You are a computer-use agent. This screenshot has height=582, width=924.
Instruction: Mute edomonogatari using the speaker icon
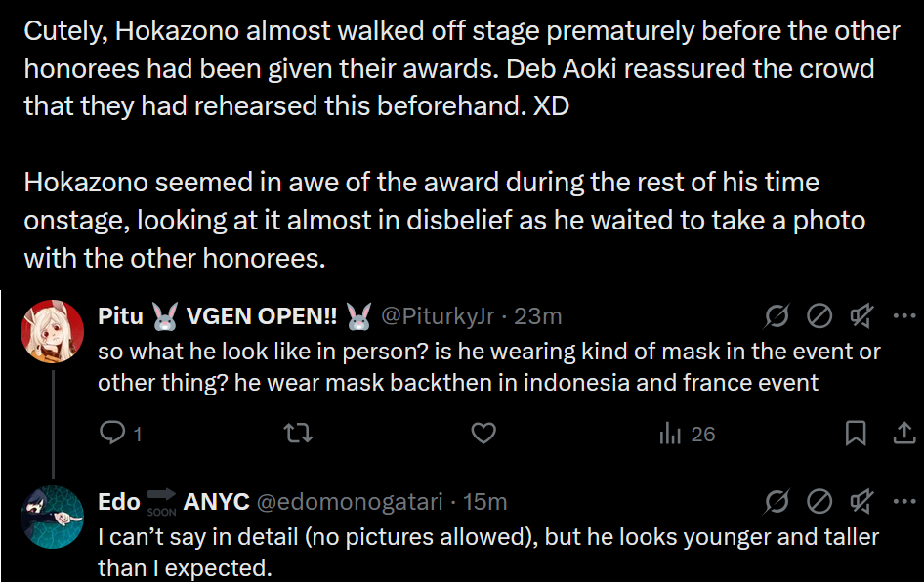pyautogui.click(x=861, y=502)
